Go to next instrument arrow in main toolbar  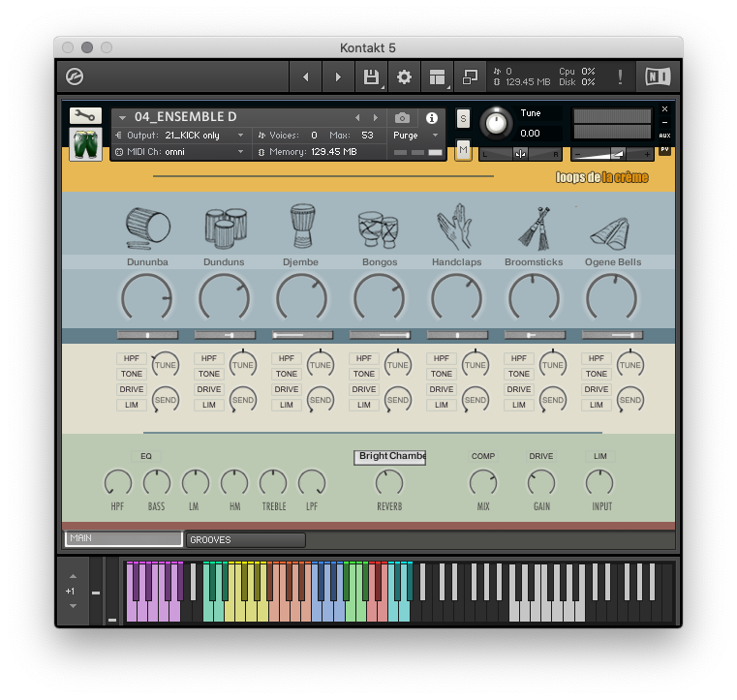click(338, 76)
